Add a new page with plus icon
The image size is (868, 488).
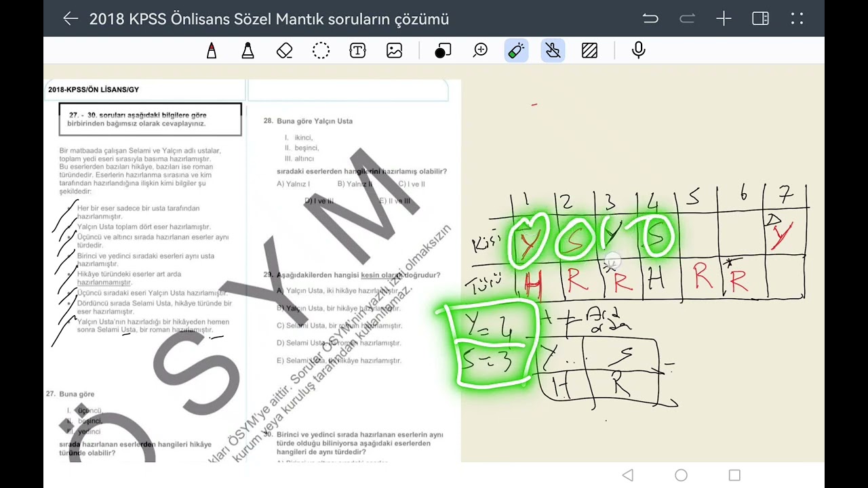(x=724, y=19)
